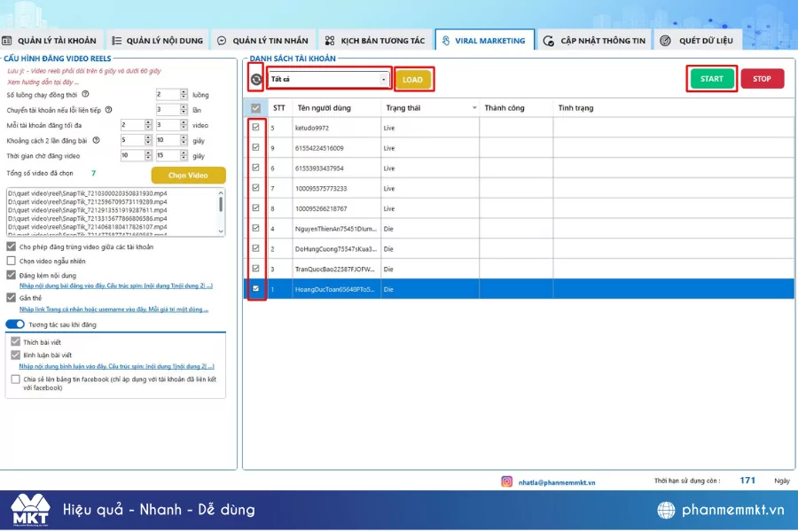798x532 pixels.
Task: Click help icon next to Khoảng cách 2 lần đăng bài
Action: point(96,140)
